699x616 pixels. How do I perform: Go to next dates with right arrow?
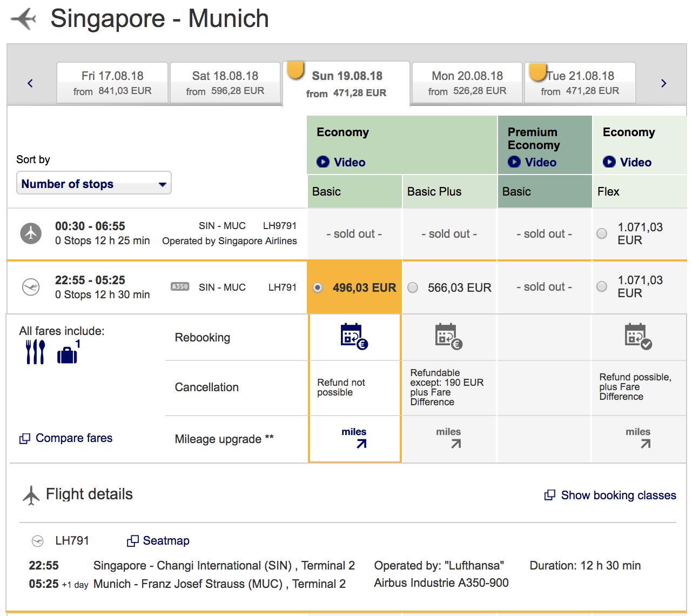pos(664,83)
